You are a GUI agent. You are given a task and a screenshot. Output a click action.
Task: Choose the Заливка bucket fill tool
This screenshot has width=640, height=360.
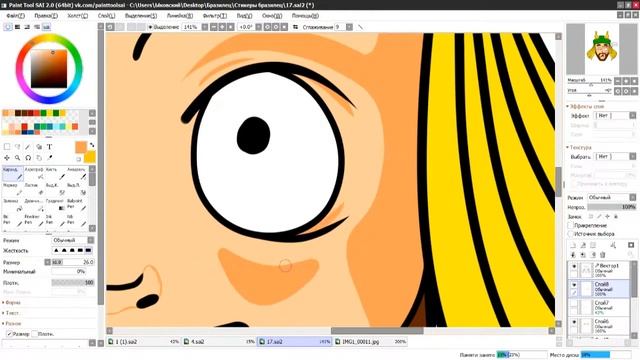[x=12, y=205]
